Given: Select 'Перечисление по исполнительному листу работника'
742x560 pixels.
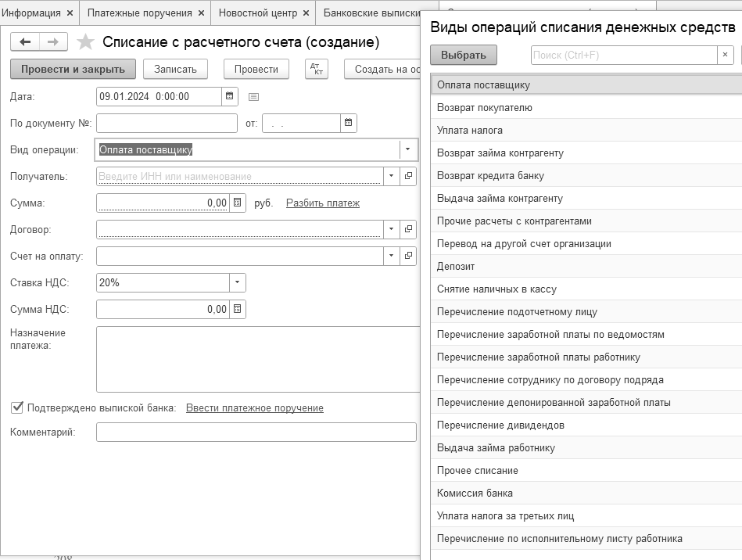Looking at the screenshot, I should 586,539.
